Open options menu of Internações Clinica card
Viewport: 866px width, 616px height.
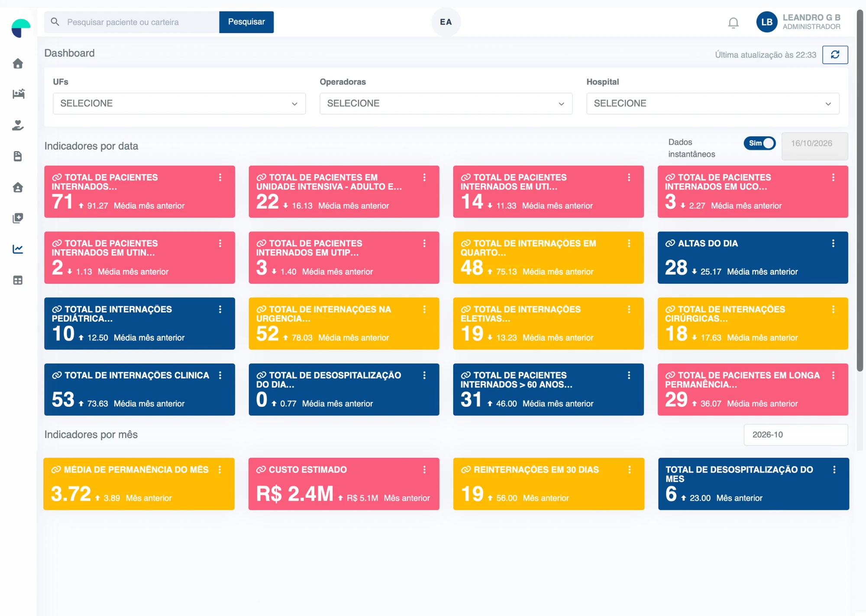tap(220, 375)
